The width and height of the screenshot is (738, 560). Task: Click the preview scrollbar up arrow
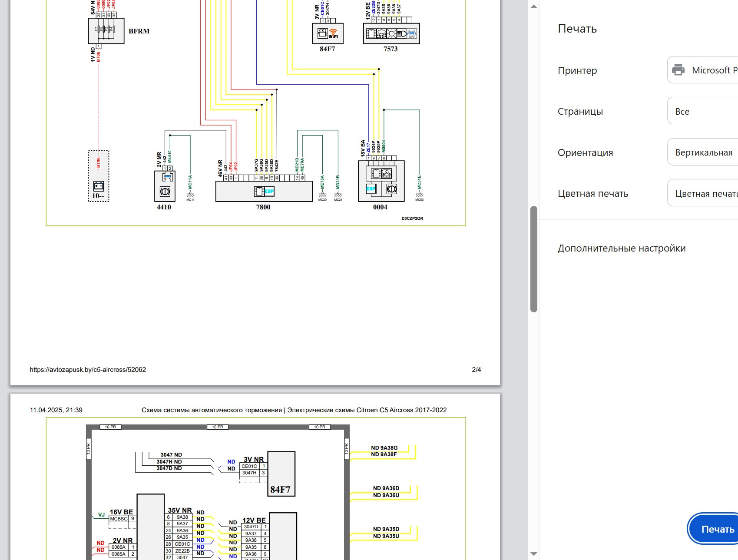click(534, 7)
